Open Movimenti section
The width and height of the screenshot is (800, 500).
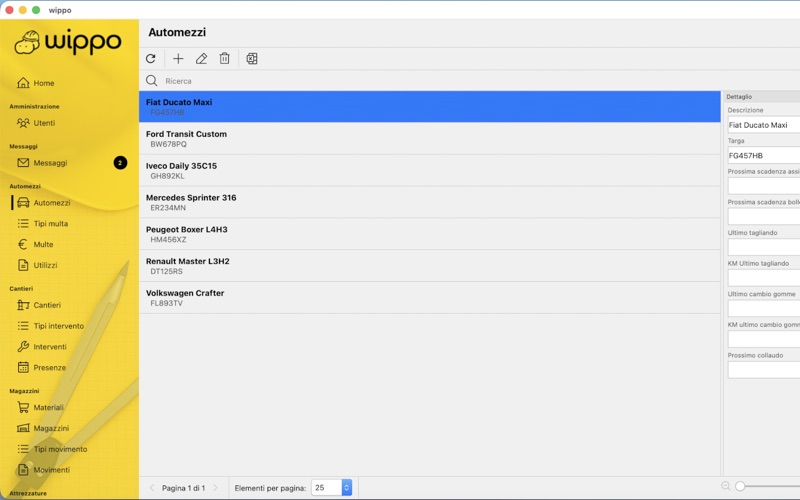coord(52,470)
